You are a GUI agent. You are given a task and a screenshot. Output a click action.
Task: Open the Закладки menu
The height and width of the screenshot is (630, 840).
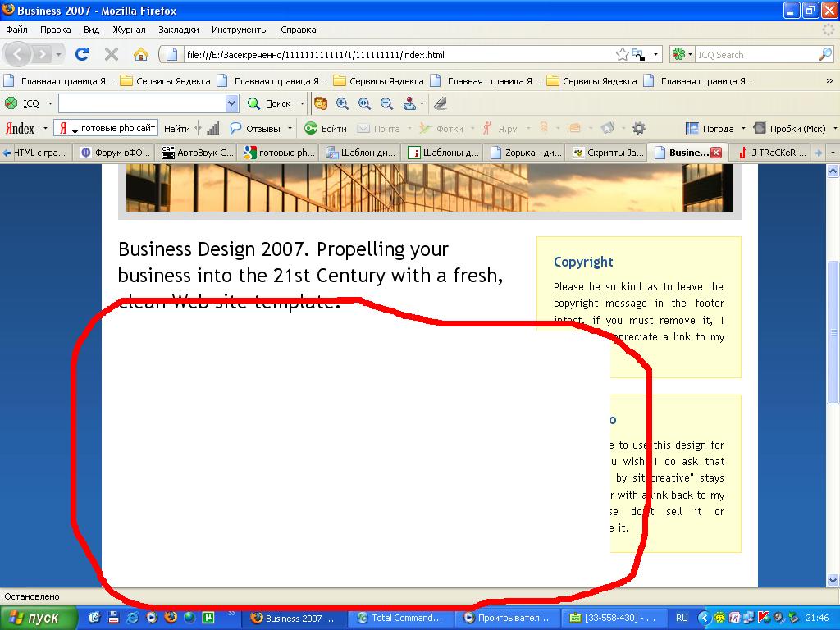[x=179, y=30]
